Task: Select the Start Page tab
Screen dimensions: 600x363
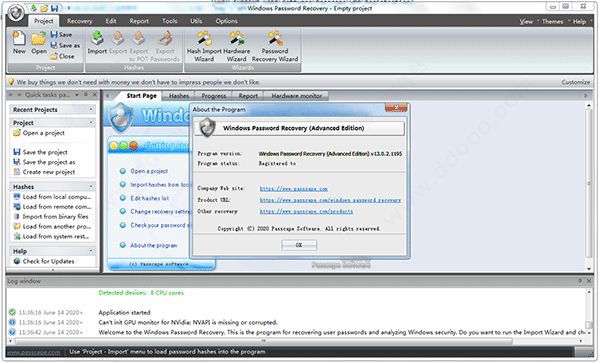Action: pos(142,96)
